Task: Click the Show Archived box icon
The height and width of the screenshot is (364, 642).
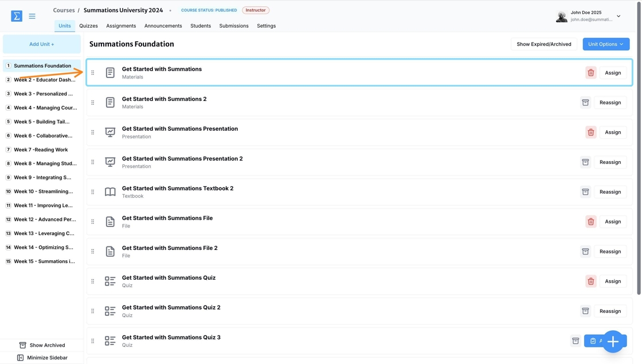Action: pyautogui.click(x=23, y=345)
